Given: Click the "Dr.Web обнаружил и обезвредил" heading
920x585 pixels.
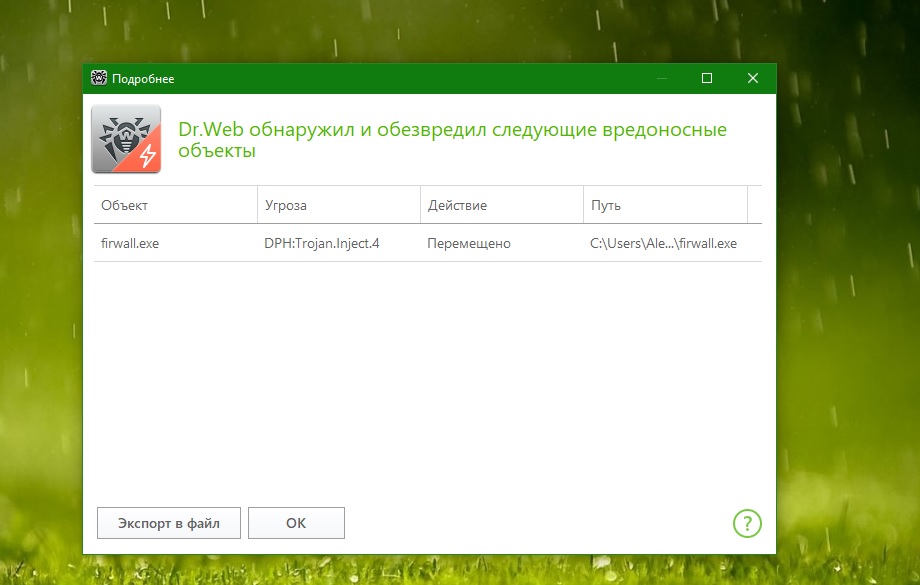Looking at the screenshot, I should [x=452, y=140].
